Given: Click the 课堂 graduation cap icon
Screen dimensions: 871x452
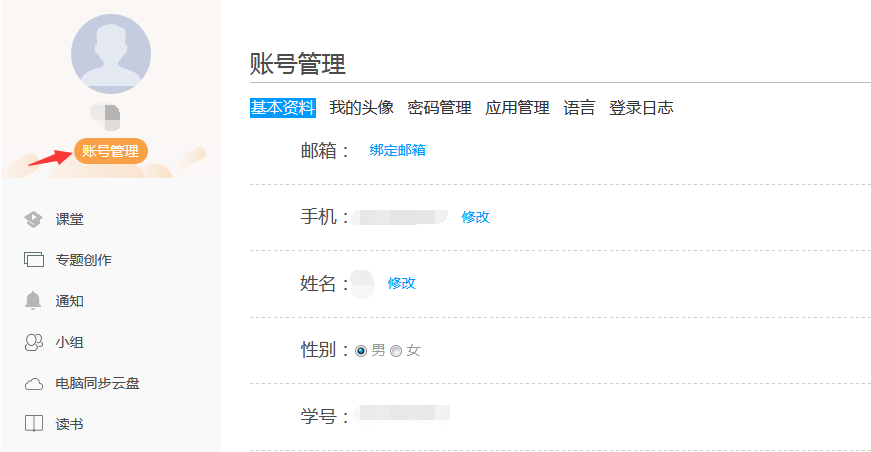Looking at the screenshot, I should click(x=34, y=219).
